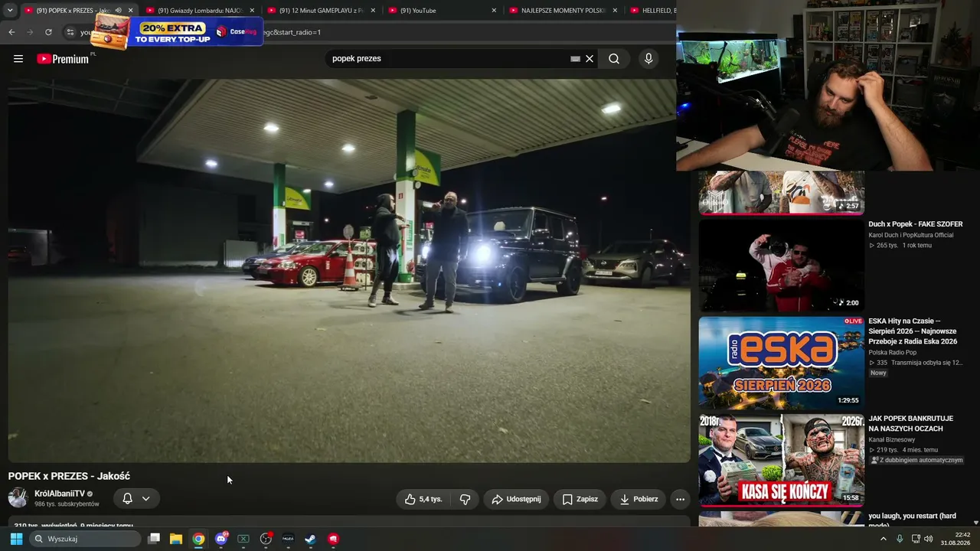Open the FAKE SZOFER video thumbnail

(x=781, y=266)
